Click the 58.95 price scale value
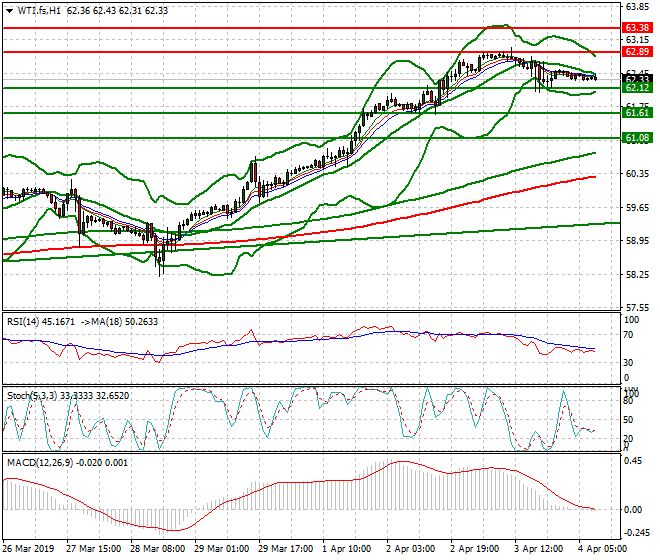660x560 pixels. 637,241
